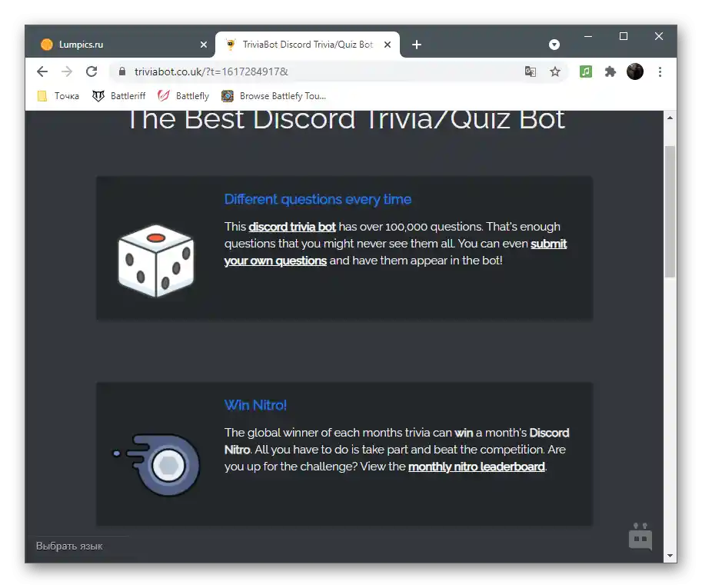The image size is (702, 588).
Task: Click the vertical scrollbar thumb
Action: coord(670,211)
